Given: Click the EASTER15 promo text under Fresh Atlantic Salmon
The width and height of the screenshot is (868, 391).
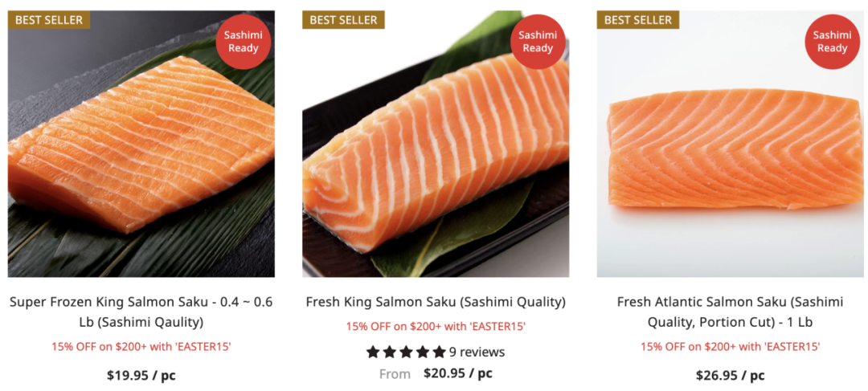Looking at the screenshot, I should [730, 348].
